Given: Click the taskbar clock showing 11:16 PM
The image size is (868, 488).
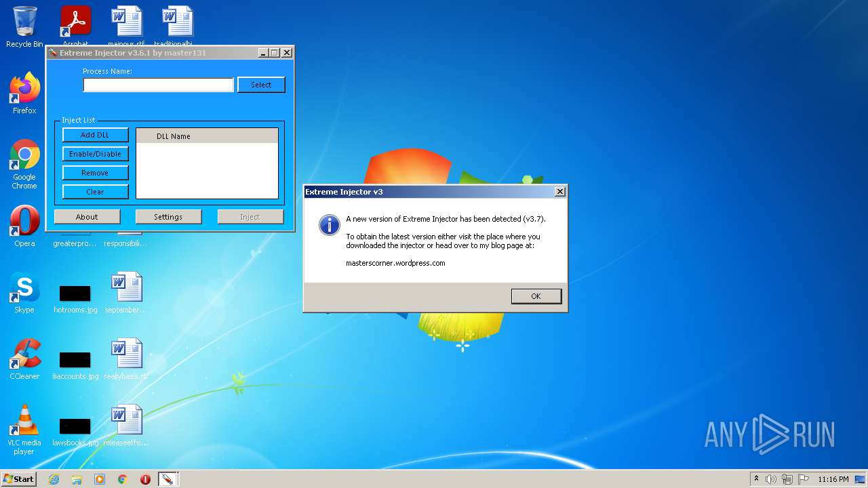Looking at the screenshot, I should (x=833, y=479).
